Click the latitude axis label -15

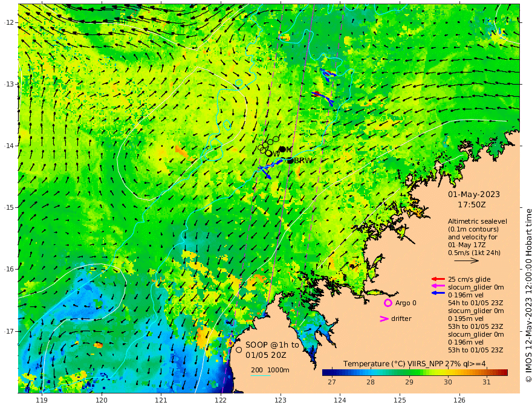click(x=9, y=207)
